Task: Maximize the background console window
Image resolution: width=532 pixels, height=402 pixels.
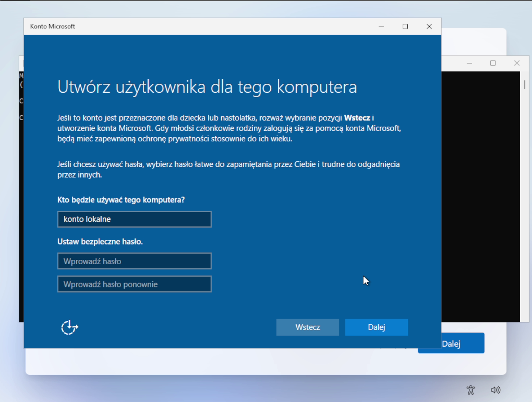Action: click(x=493, y=63)
